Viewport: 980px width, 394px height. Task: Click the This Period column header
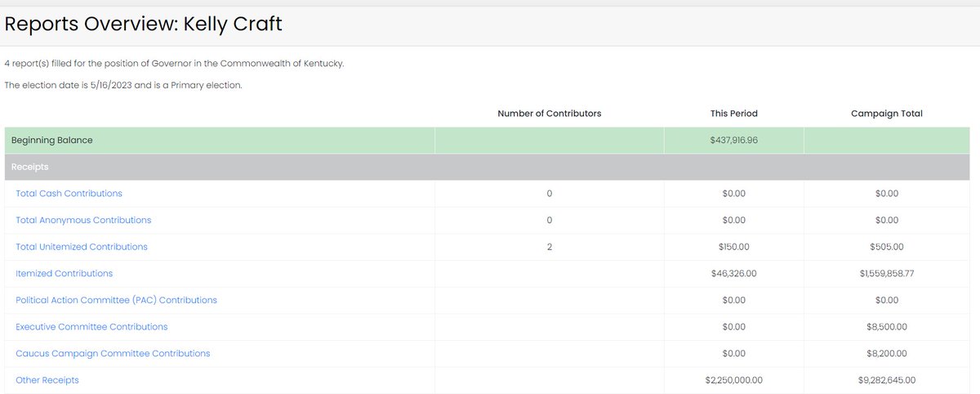click(734, 114)
